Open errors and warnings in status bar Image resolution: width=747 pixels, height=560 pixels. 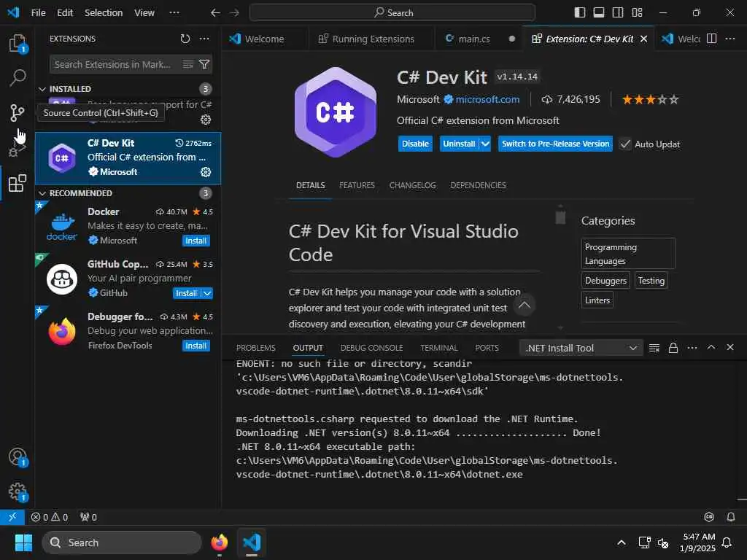coord(50,517)
